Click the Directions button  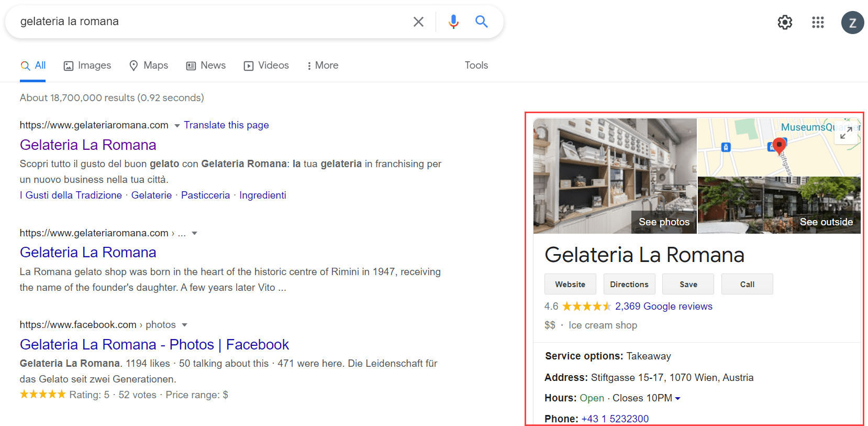[629, 284]
